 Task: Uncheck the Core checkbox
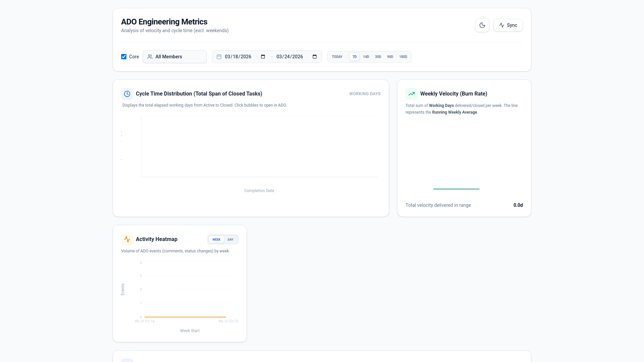pos(124,57)
